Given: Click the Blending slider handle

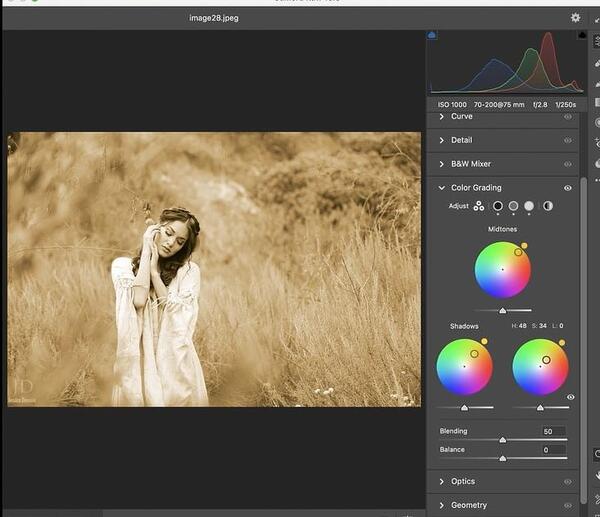Looking at the screenshot, I should point(503,440).
